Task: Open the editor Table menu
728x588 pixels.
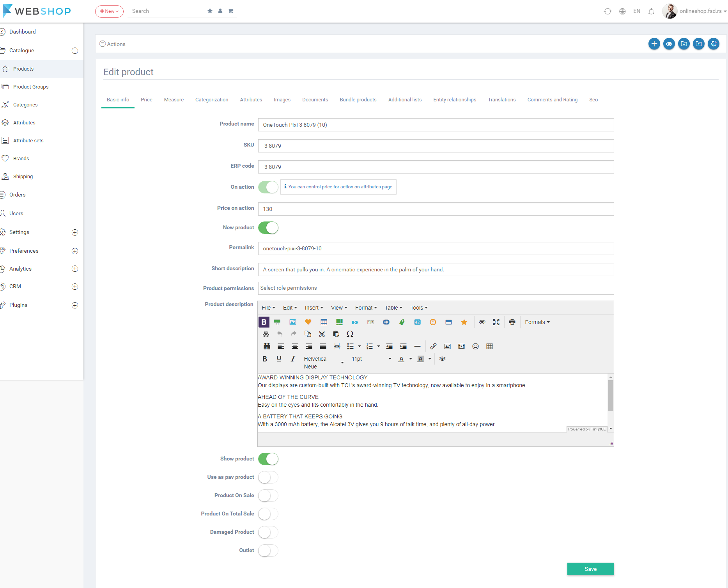Action: (x=393, y=308)
